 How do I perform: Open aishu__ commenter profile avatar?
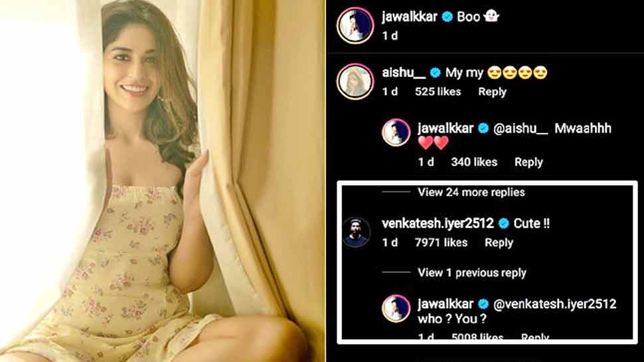pyautogui.click(x=355, y=81)
